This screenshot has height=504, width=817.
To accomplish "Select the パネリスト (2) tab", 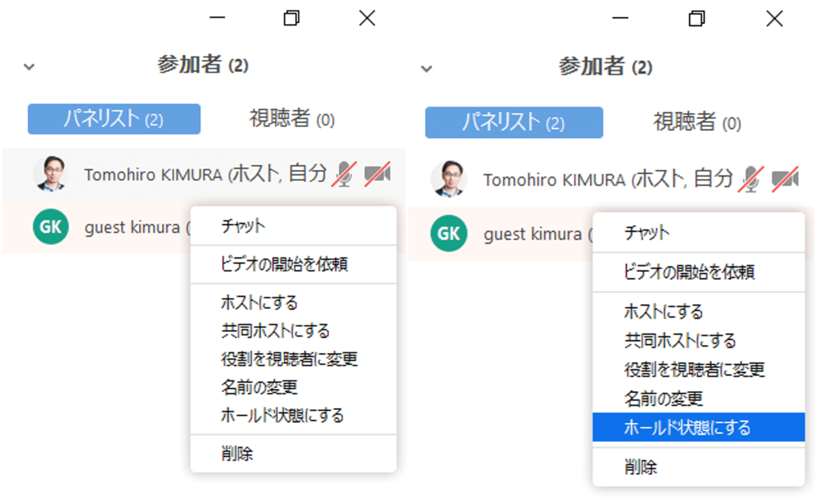I will 113,118.
